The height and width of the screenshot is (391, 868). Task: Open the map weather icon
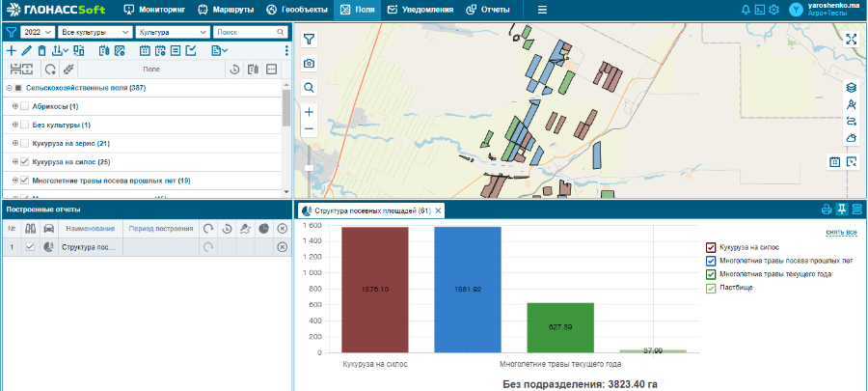[851, 139]
